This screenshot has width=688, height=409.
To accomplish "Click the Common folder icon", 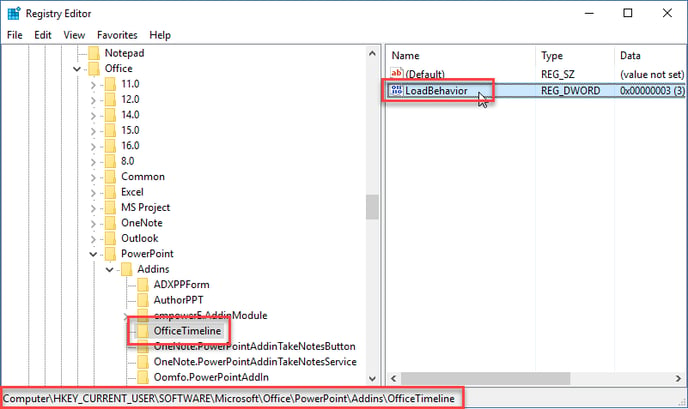I will 110,176.
